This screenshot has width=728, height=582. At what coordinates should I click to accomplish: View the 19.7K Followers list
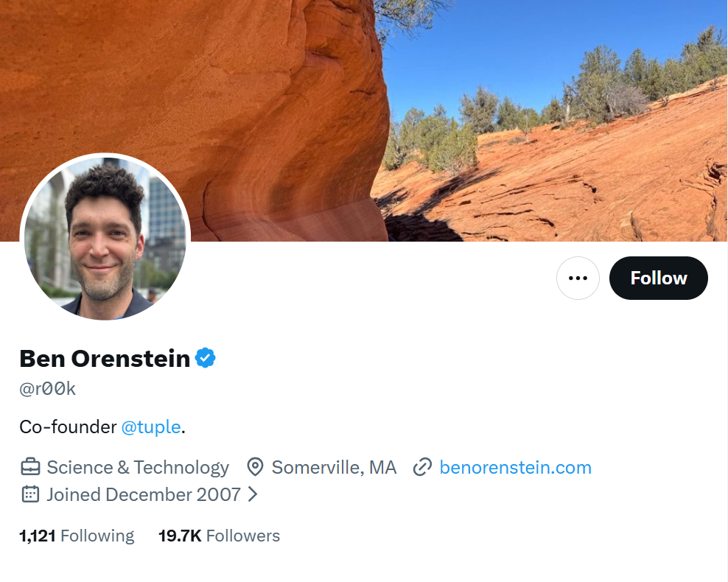coord(219,536)
